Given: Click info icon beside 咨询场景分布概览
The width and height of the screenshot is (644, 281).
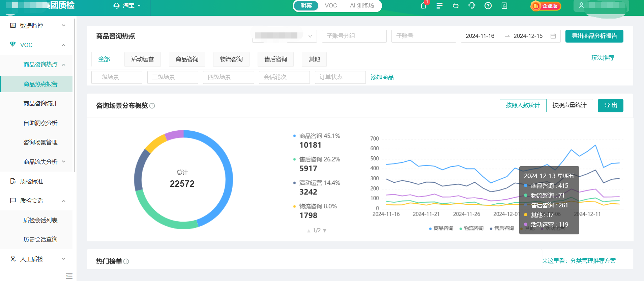Looking at the screenshot, I should [152, 106].
